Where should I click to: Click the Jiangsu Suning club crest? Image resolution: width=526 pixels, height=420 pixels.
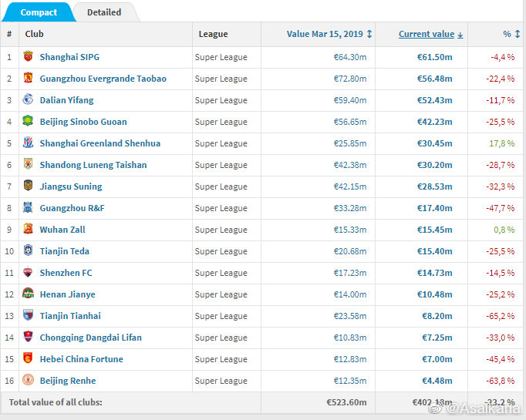29,186
